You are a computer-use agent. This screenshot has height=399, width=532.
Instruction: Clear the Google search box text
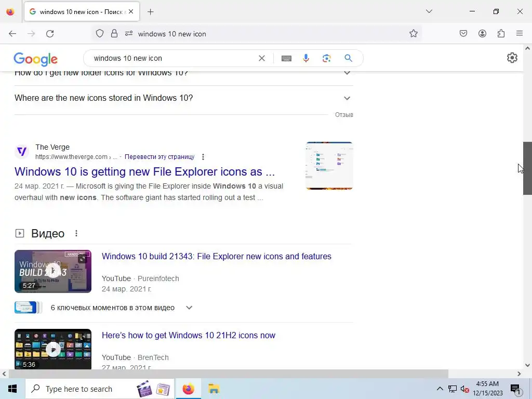pos(262,58)
